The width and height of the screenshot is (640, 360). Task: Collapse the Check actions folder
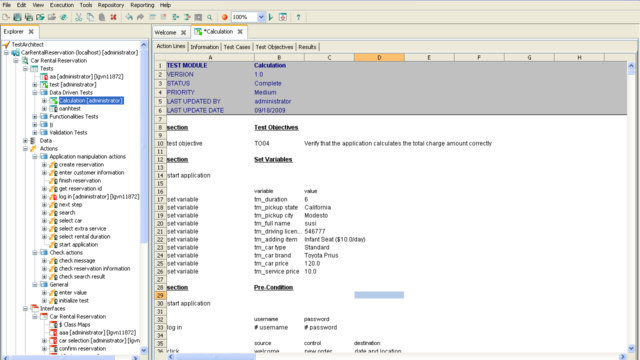coord(35,253)
